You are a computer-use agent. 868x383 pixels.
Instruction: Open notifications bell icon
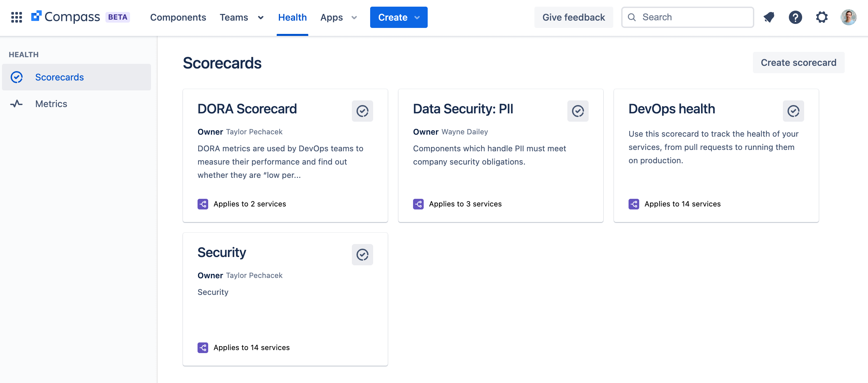click(769, 17)
